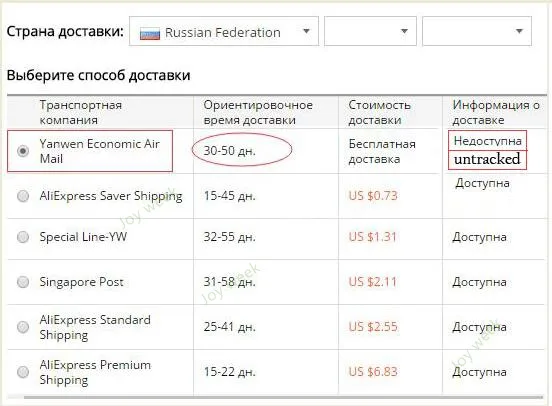
Task: Click the Транспортная компания column header
Action: pyautogui.click(x=81, y=112)
